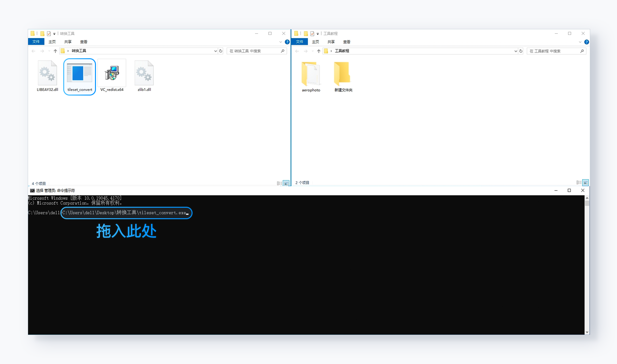Open 共享 tab in 工具教程 window
This screenshot has height=364, width=617.
pyautogui.click(x=331, y=42)
